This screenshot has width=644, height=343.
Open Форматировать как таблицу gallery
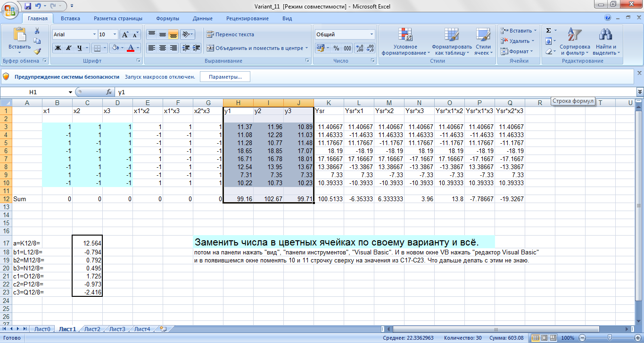coord(452,41)
